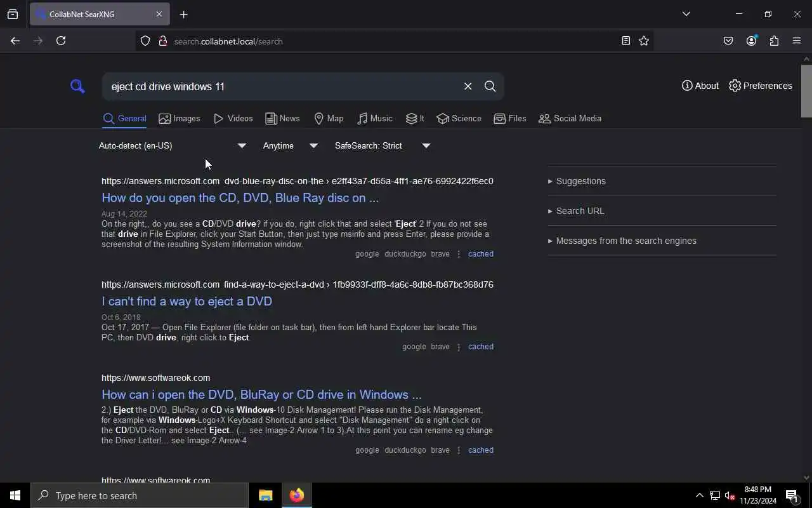812x508 pixels.
Task: Open the extensions puzzle icon
Action: click(774, 41)
